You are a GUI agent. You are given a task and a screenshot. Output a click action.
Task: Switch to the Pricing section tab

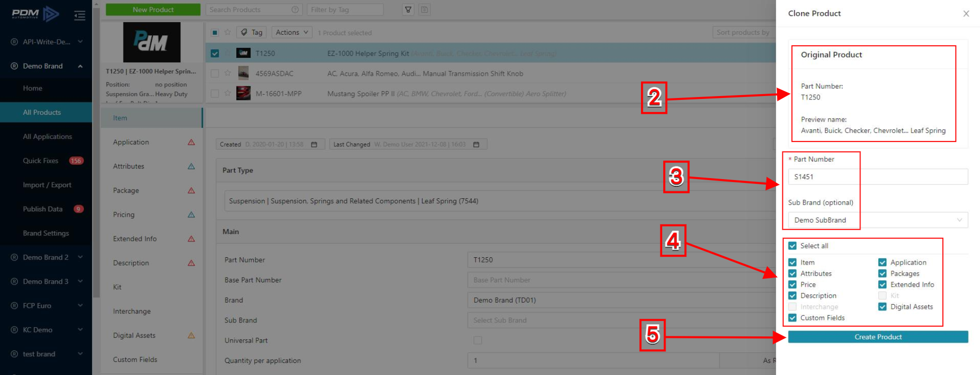(124, 215)
